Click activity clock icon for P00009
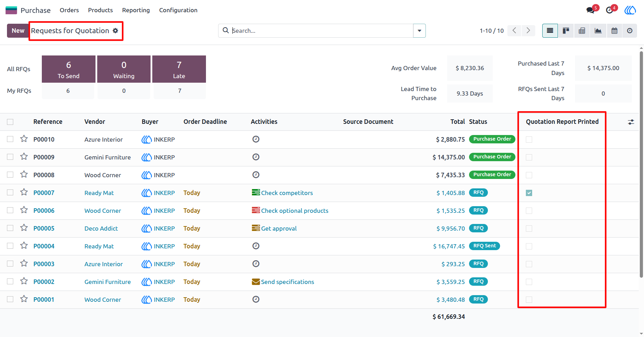Viewport: 644px width, 337px height. tap(256, 157)
